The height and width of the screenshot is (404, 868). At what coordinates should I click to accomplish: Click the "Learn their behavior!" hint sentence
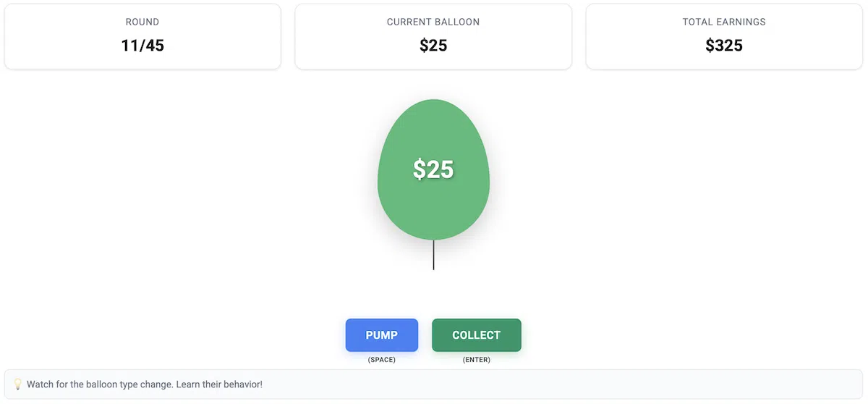[219, 384]
